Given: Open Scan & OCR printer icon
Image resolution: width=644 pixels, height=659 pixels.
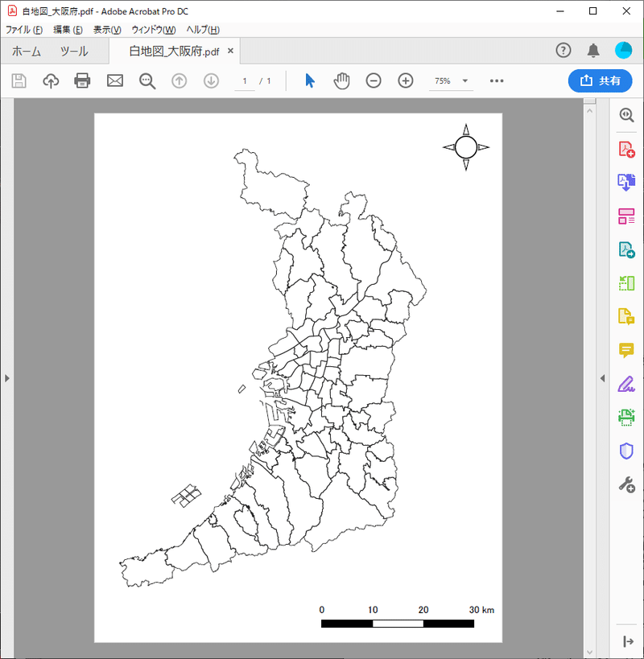Looking at the screenshot, I should (x=626, y=418).
